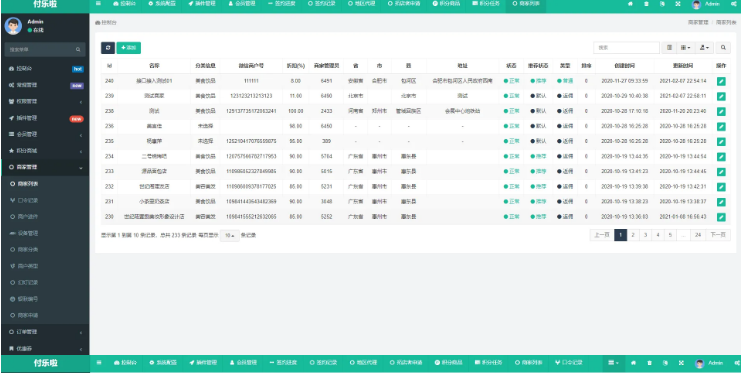Click the magnifier icon in the sidebar search box
The width and height of the screenshot is (744, 373).
[x=78, y=49]
